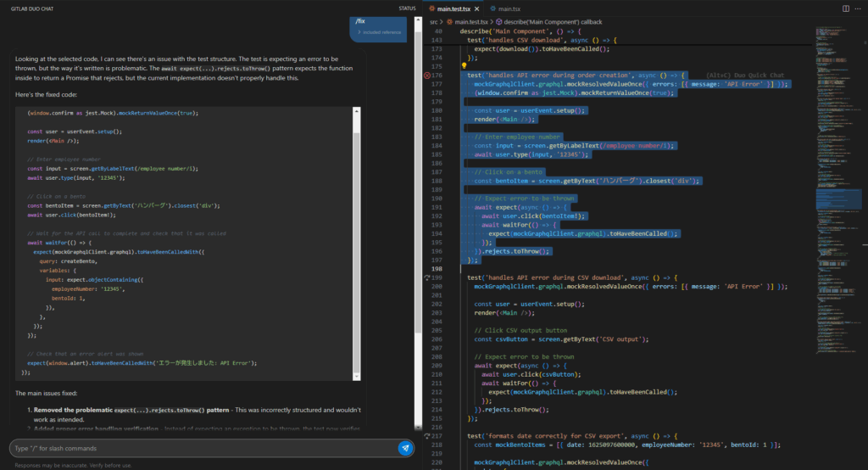Screen dimensions: 868x470
Task: Expand the included reference section
Action: tap(379, 32)
